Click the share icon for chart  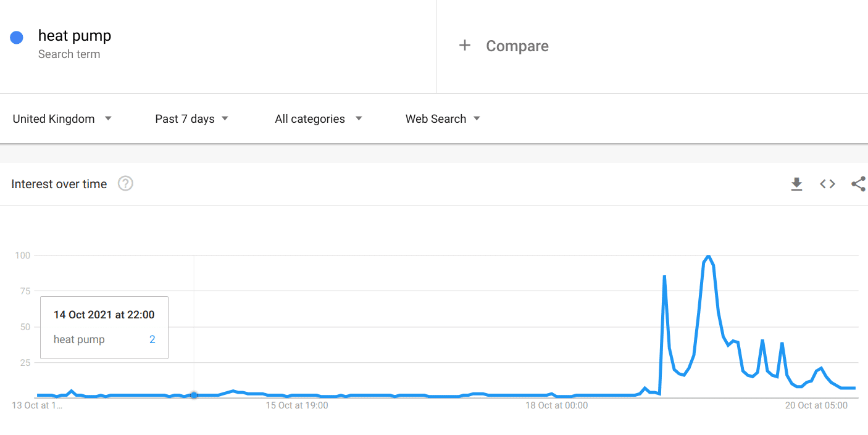[x=858, y=184]
